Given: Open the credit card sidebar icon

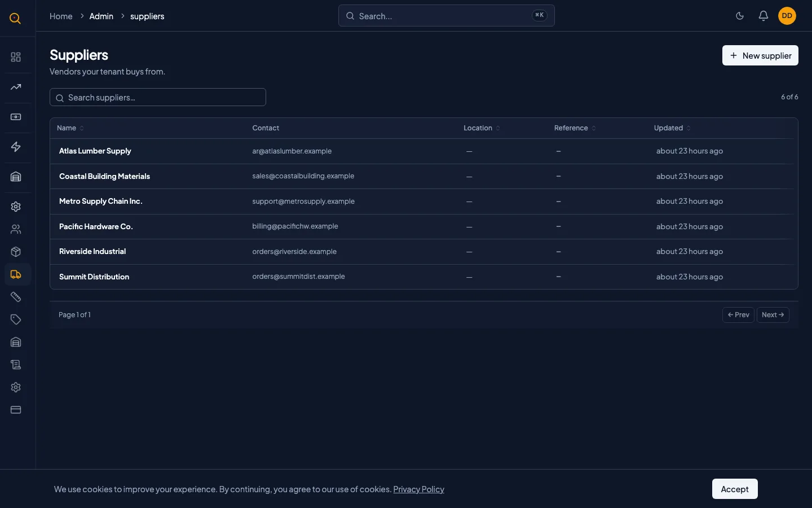Looking at the screenshot, I should 16,410.
